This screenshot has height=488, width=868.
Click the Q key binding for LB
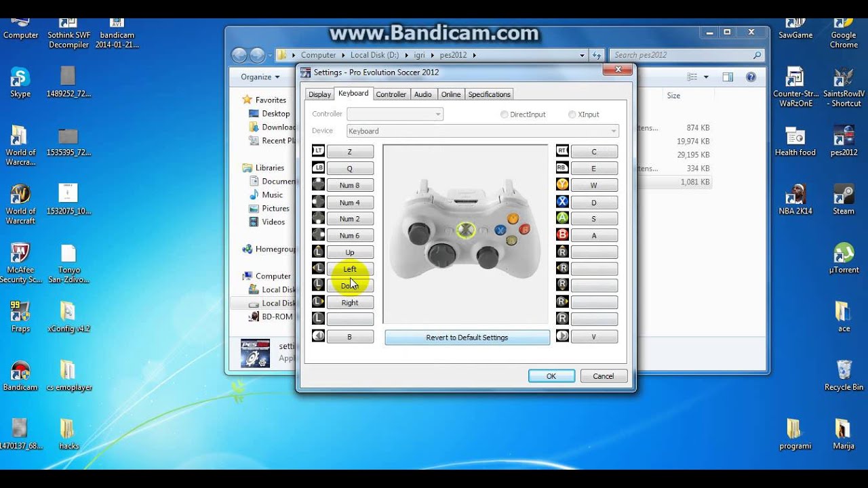pos(350,169)
